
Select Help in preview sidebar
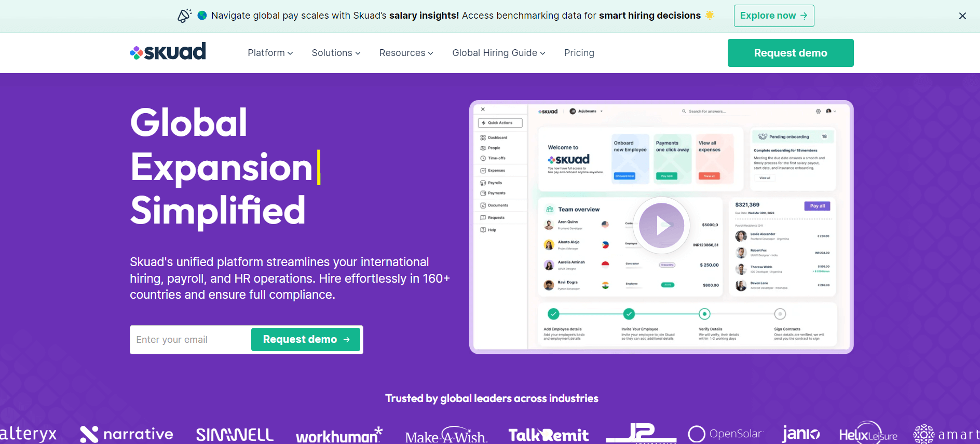click(488, 230)
